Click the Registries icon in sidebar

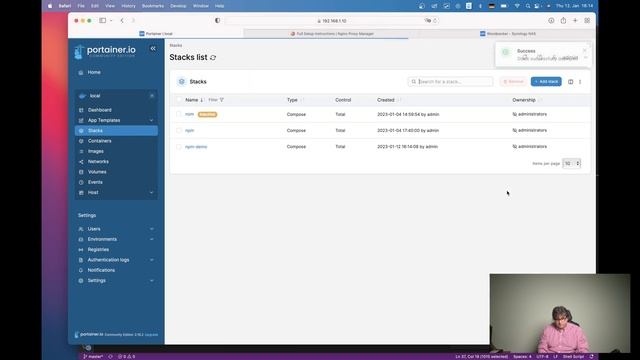(81, 249)
